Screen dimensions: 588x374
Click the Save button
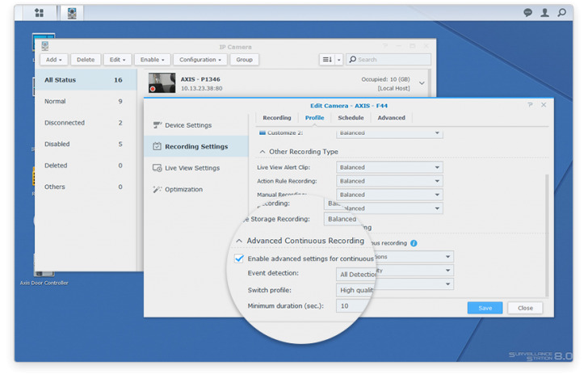[485, 308]
